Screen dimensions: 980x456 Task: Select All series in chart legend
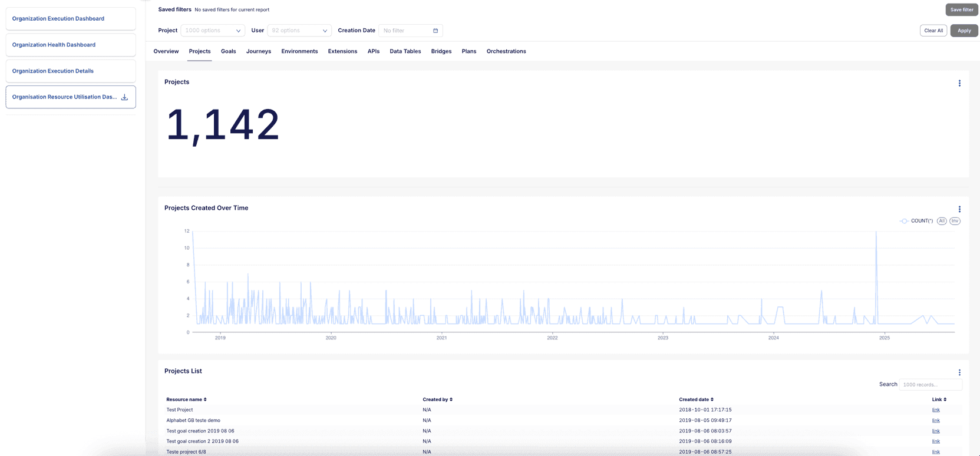coord(942,221)
